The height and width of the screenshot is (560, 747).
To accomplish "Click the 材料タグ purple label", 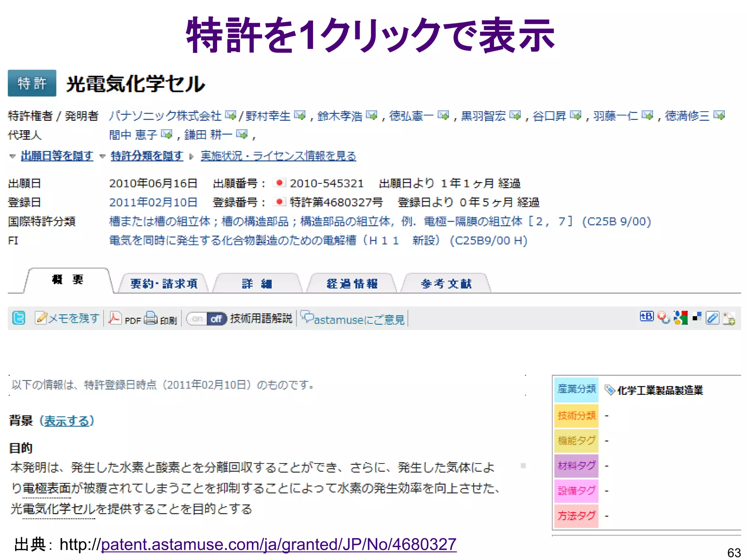I will [x=576, y=466].
